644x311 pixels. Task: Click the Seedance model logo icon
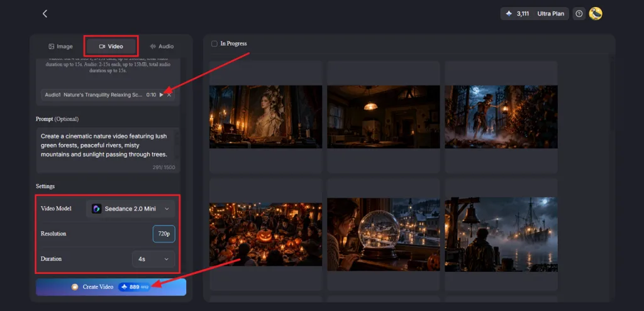[x=96, y=209]
